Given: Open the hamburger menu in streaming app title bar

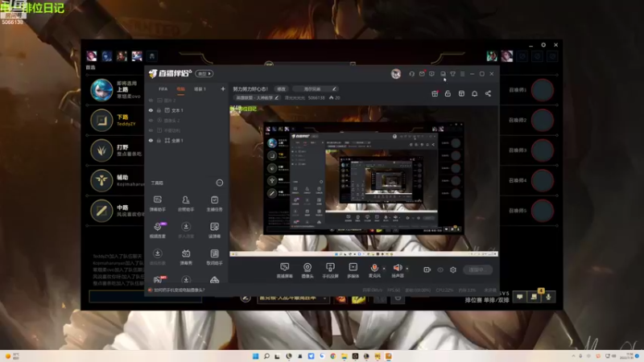Looking at the screenshot, I should click(x=462, y=74).
